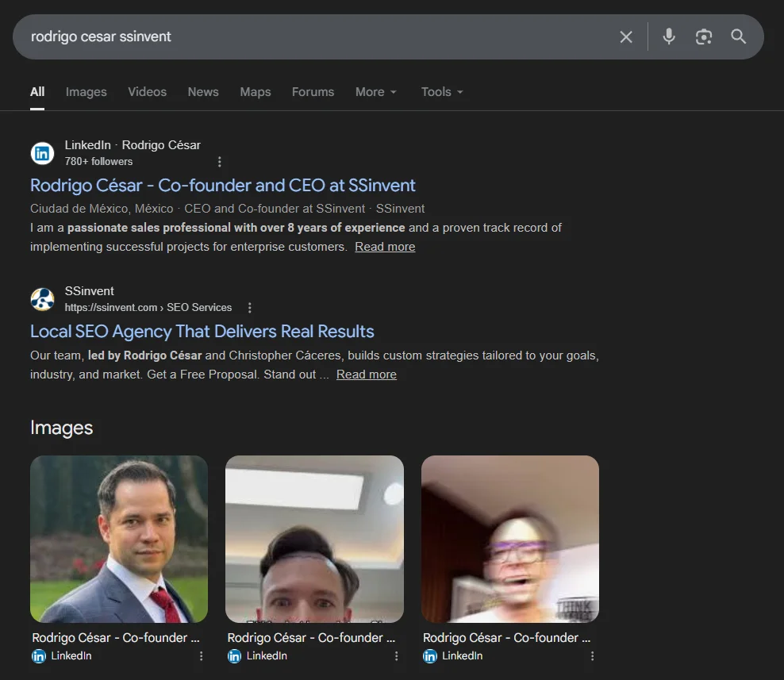Screen dimensions: 784x680
Task: Open the three-dot menu under first image
Action: pos(202,656)
